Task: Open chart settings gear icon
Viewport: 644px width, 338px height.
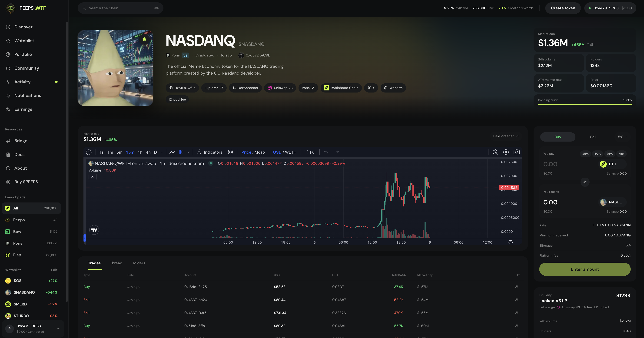Action: pyautogui.click(x=506, y=152)
